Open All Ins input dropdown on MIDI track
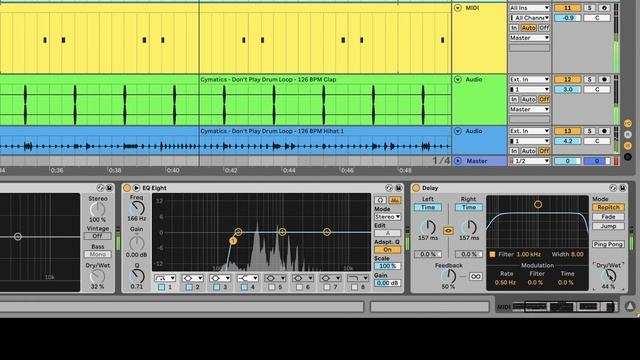 click(529, 8)
